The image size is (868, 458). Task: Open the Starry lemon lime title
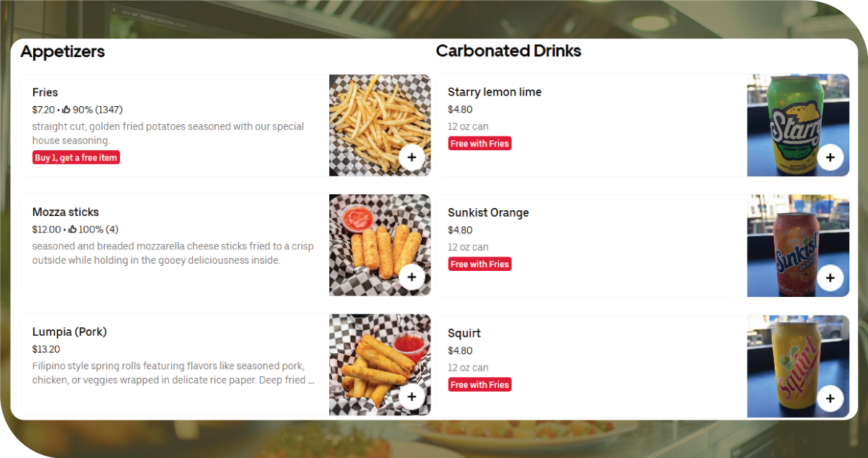495,92
